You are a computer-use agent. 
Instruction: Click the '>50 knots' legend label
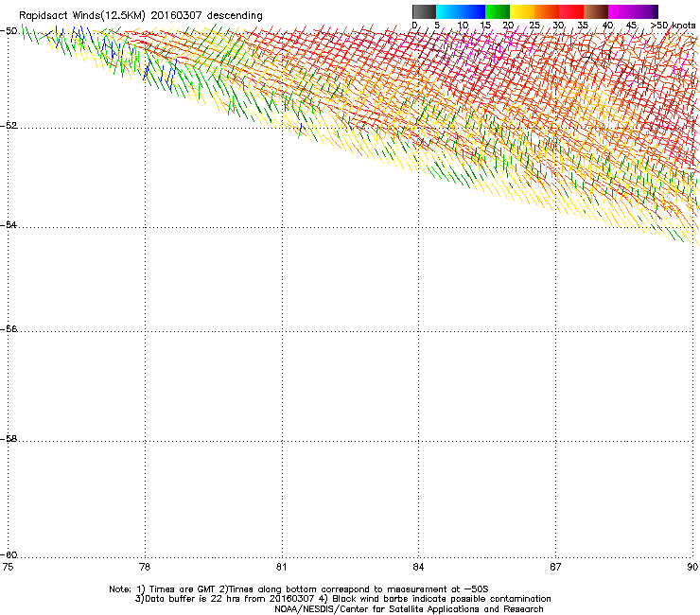coord(673,26)
